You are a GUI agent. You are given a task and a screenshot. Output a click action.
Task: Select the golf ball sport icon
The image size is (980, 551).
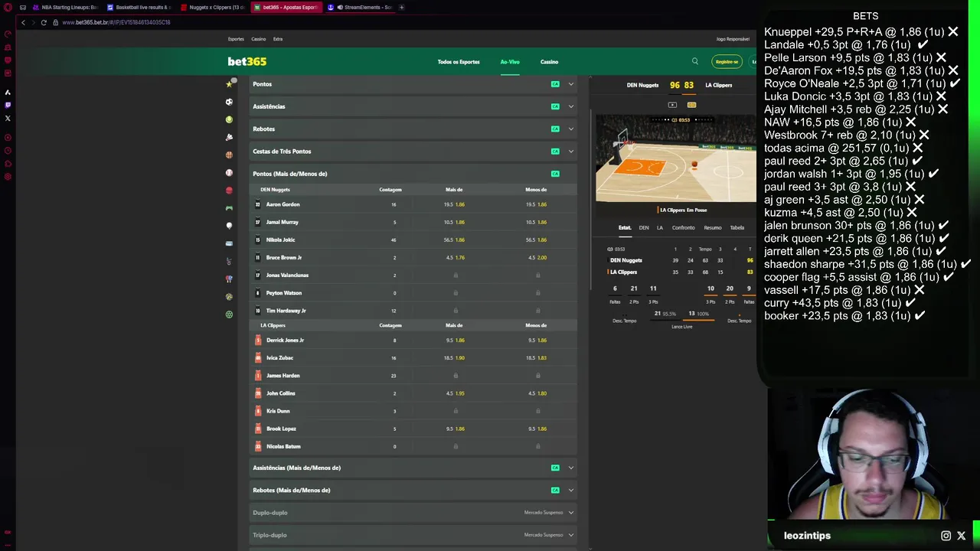tap(229, 226)
